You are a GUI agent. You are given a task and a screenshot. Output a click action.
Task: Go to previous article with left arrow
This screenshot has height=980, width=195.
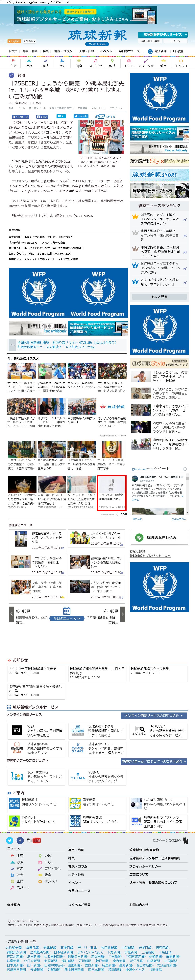(x=11, y=614)
